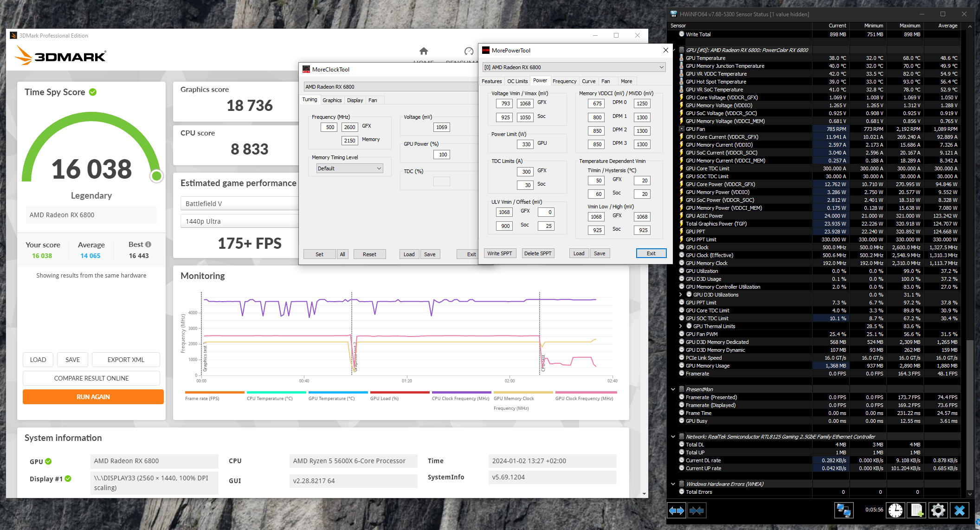Toggle CPU Temperature legend in Monitoring chart

[270, 398]
